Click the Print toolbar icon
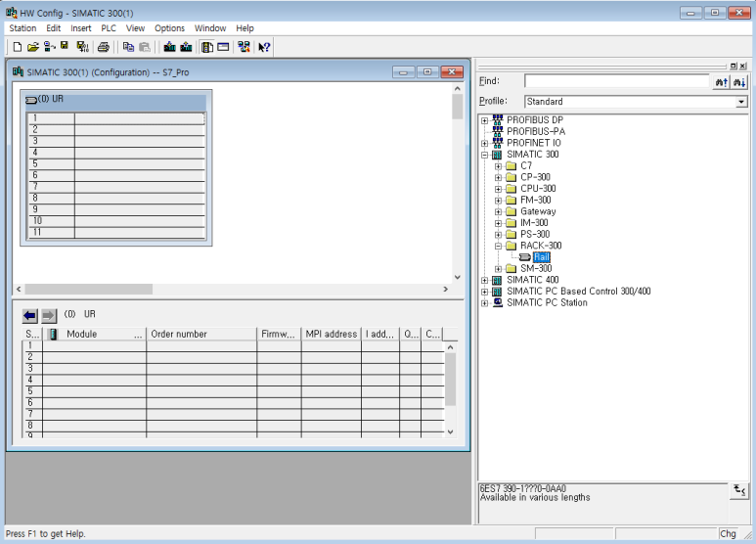The height and width of the screenshot is (544, 756). [103, 47]
